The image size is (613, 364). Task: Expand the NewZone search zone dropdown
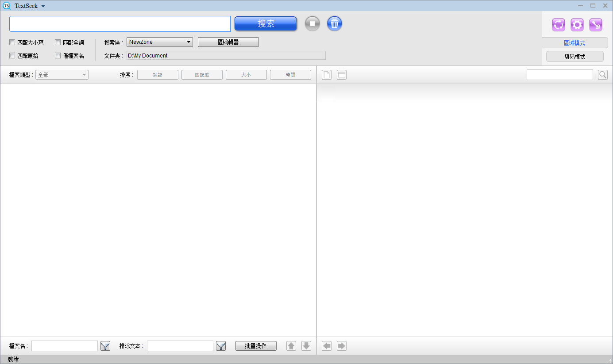pos(159,42)
